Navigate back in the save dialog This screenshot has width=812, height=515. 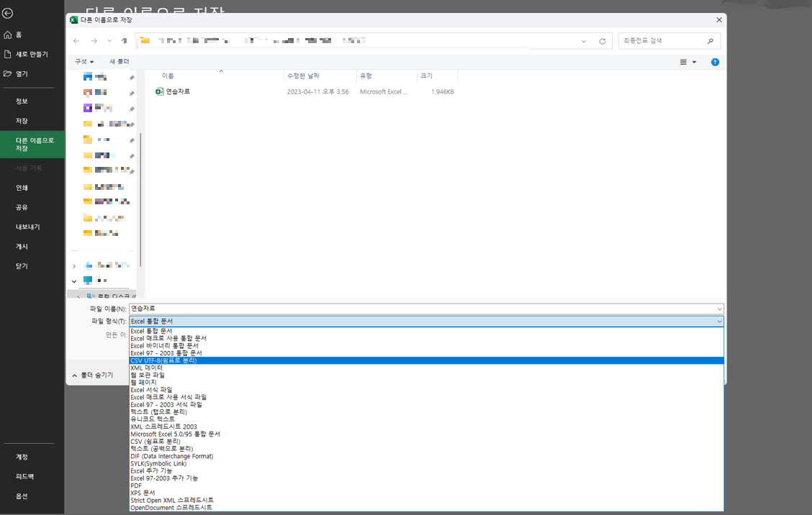point(76,41)
